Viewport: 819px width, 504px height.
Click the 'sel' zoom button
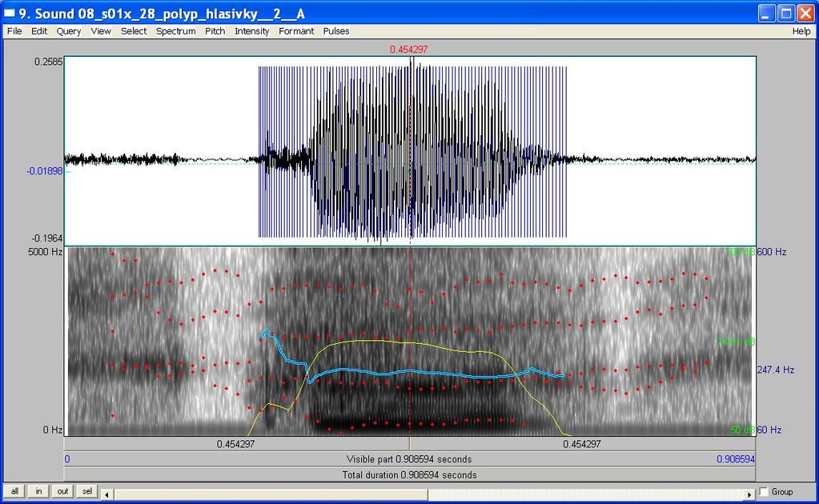(86, 491)
